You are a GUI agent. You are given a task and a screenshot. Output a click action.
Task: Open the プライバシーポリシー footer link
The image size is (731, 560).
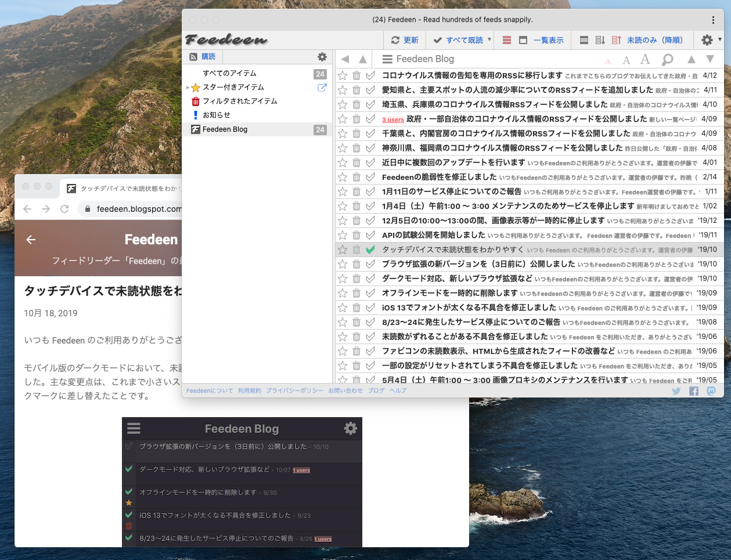(x=295, y=391)
